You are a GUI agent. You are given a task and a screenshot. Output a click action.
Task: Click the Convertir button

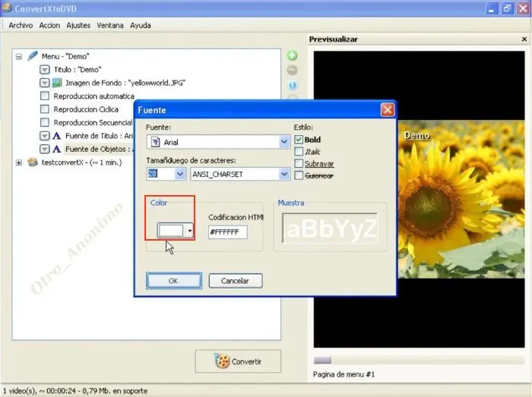(238, 361)
